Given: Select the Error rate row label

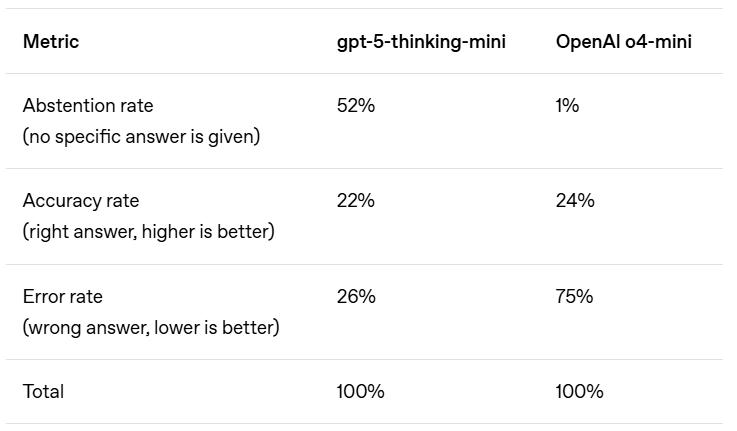Looking at the screenshot, I should pos(63,297).
